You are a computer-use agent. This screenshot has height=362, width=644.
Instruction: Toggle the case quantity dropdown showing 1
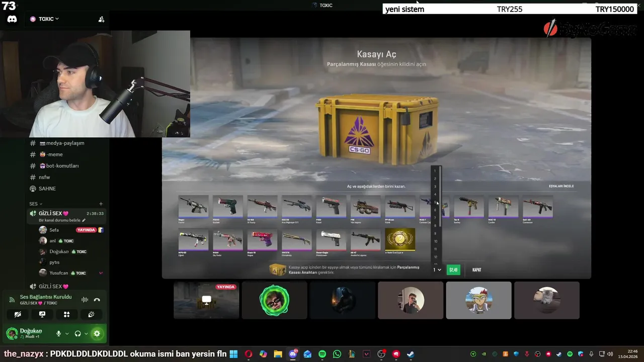(x=437, y=270)
